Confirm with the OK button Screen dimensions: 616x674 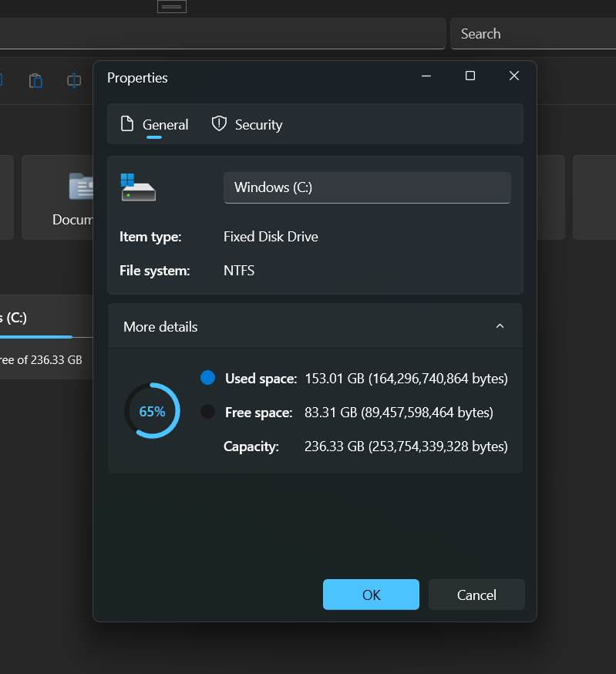371,595
